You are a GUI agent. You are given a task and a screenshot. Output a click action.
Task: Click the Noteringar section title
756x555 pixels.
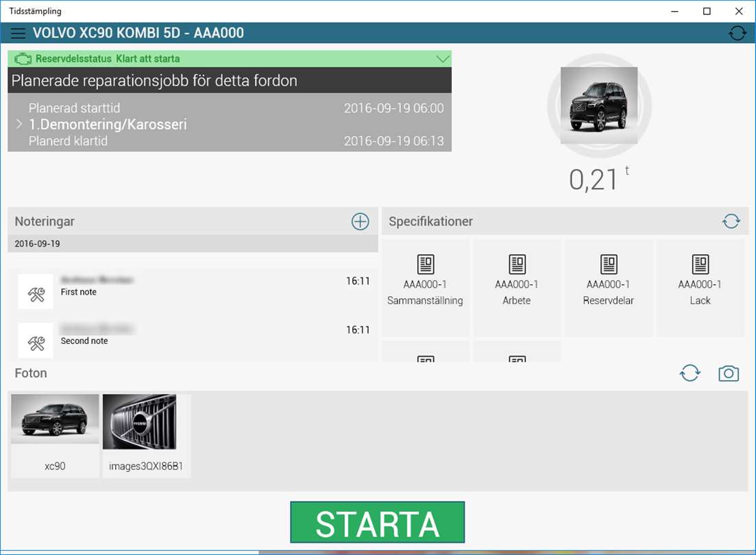[x=45, y=221]
